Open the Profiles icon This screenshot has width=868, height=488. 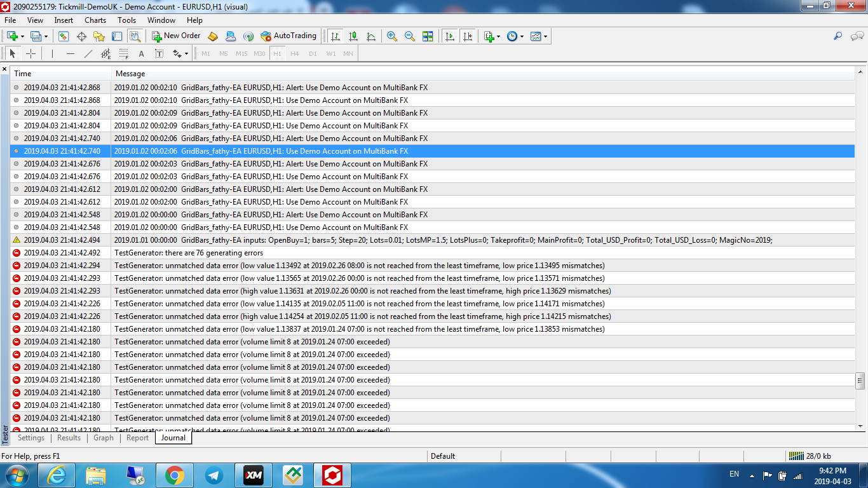click(x=36, y=36)
